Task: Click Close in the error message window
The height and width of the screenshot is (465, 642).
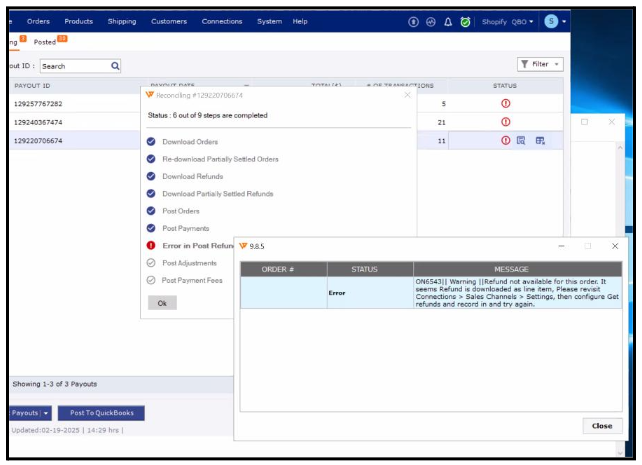Action: 601,425
